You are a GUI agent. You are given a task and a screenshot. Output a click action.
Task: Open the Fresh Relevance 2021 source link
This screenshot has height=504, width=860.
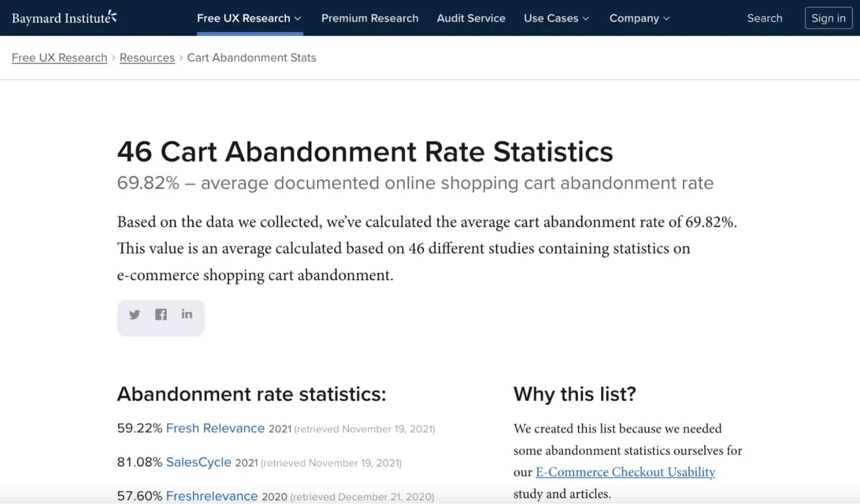(215, 428)
